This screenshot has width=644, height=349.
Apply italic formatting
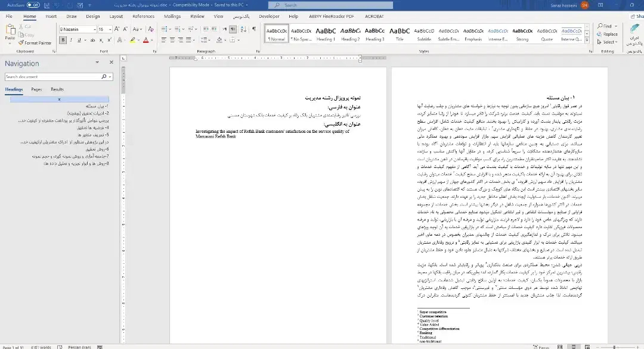point(70,39)
